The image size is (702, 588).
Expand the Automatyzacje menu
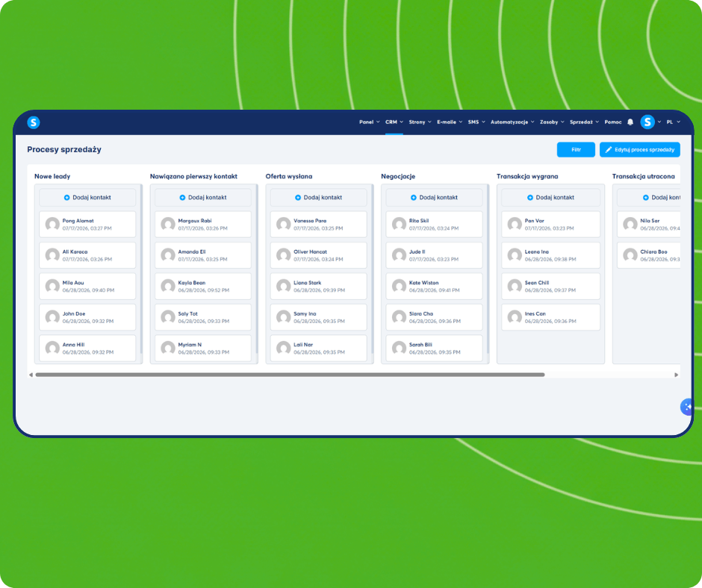[x=512, y=122]
